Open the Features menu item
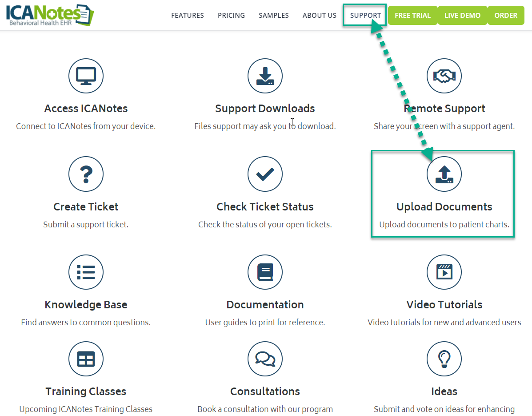 (x=188, y=16)
